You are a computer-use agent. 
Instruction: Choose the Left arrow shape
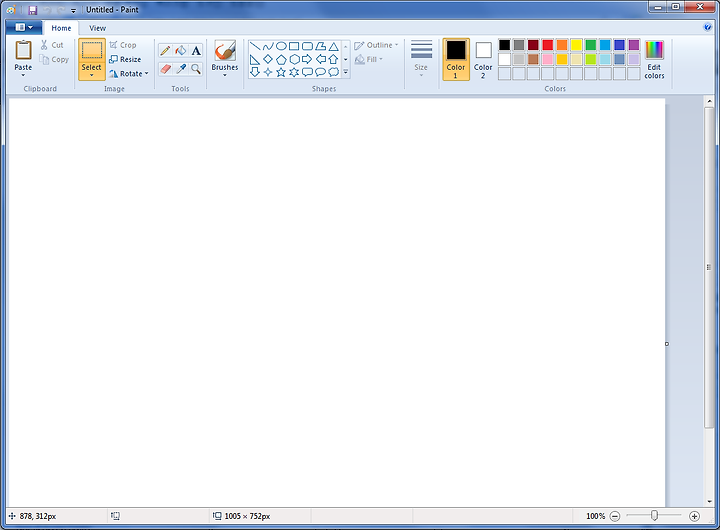click(x=321, y=59)
